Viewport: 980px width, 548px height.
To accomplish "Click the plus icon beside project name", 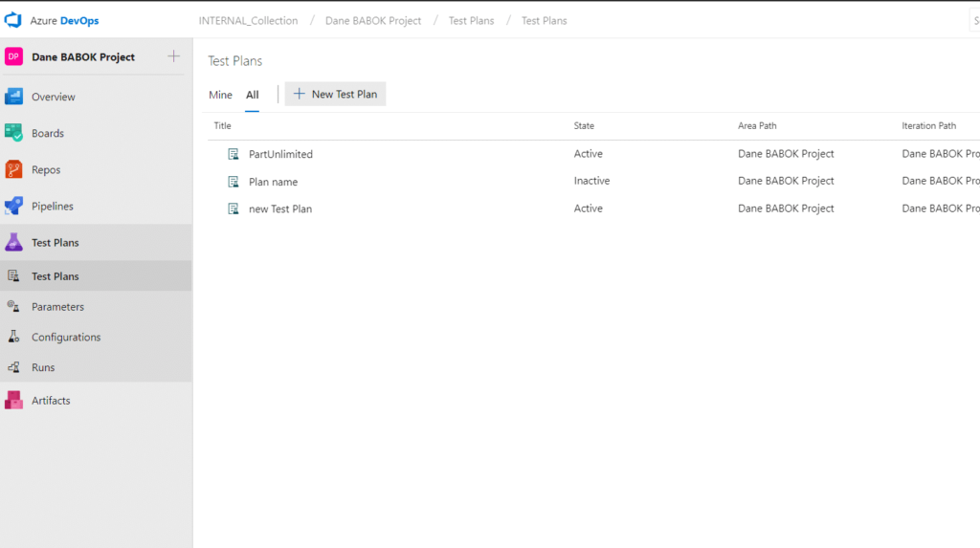I will [173, 56].
